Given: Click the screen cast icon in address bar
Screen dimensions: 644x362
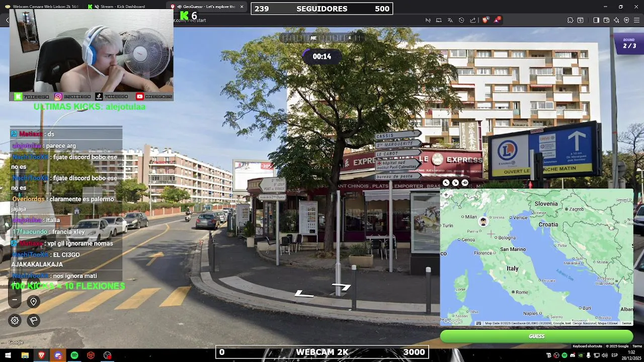Looking at the screenshot, I should [x=439, y=20].
